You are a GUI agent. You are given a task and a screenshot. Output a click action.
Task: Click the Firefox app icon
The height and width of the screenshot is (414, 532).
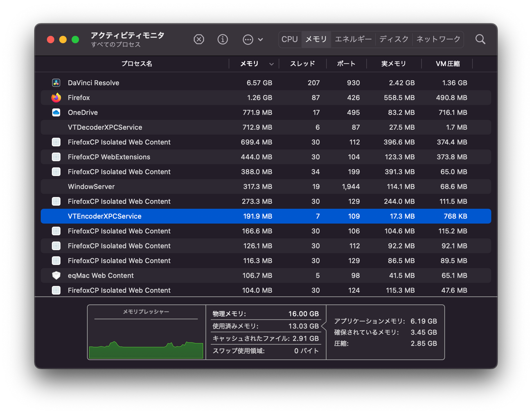point(56,97)
